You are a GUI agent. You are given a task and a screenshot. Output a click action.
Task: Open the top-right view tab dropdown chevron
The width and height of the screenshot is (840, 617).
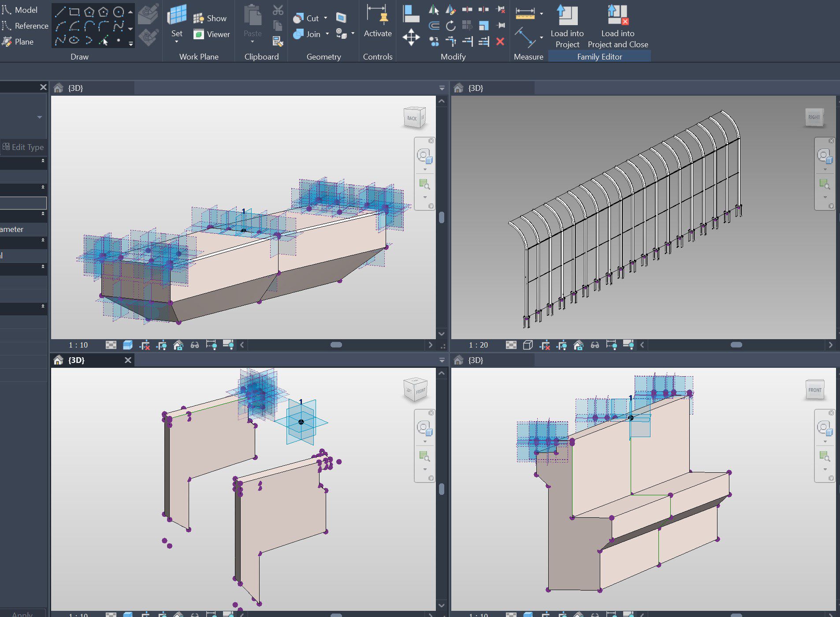click(x=442, y=88)
